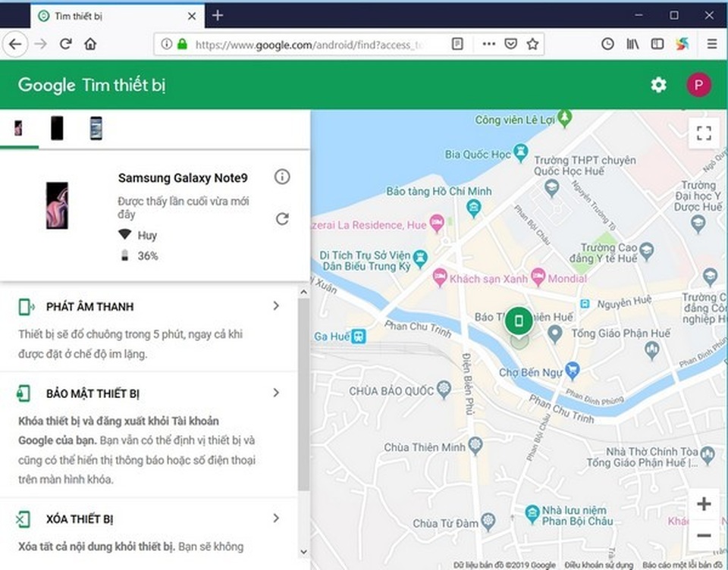Expand PHÁT ÂM THANH chevron

(x=276, y=306)
